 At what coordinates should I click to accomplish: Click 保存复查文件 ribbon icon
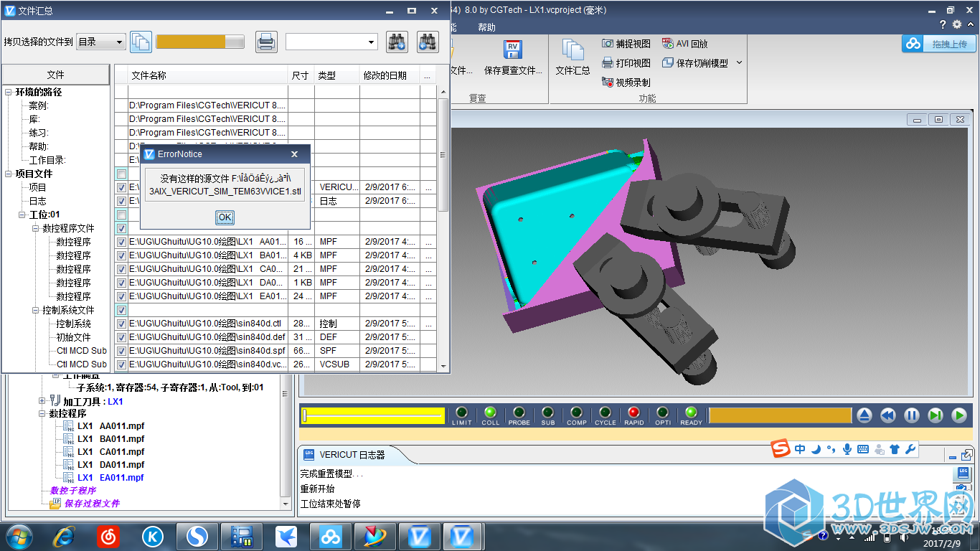[513, 57]
